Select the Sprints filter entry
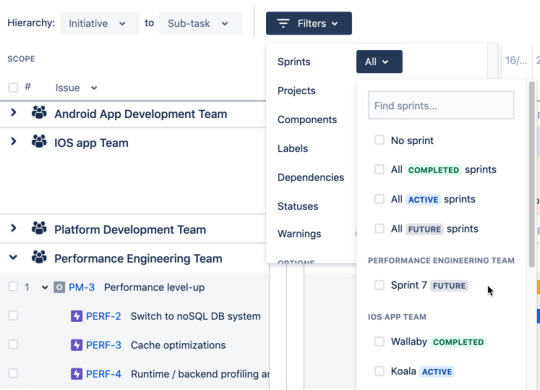Image resolution: width=540 pixels, height=390 pixels. point(294,62)
